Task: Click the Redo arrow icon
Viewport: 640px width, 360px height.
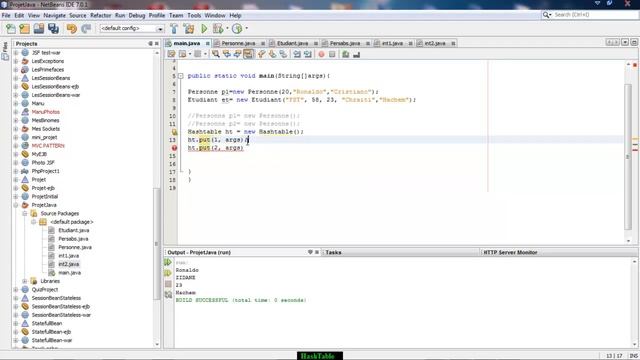Action: pyautogui.click(x=86, y=29)
